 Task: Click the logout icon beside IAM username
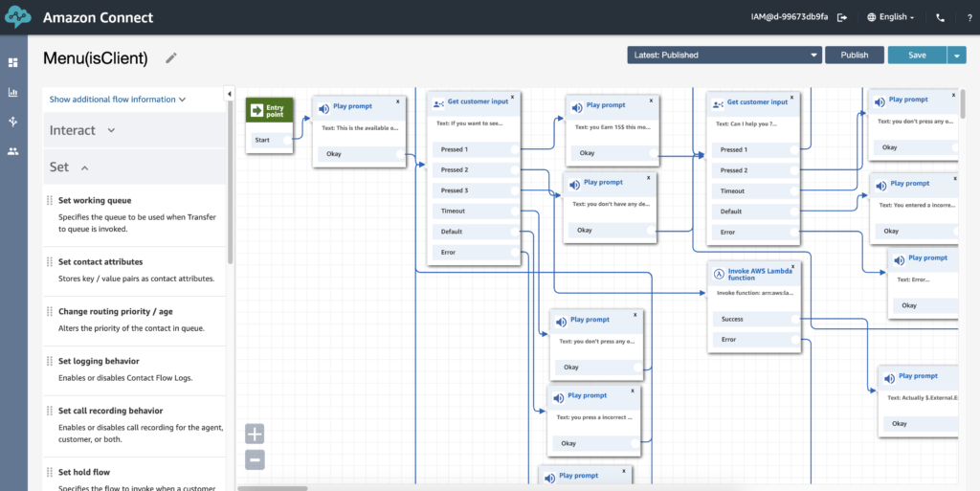pos(842,17)
